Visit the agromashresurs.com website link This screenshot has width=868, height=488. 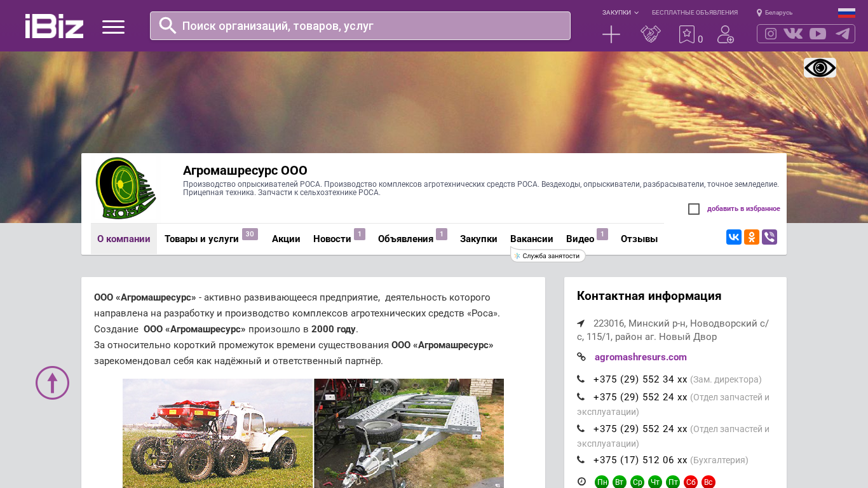coord(641,357)
